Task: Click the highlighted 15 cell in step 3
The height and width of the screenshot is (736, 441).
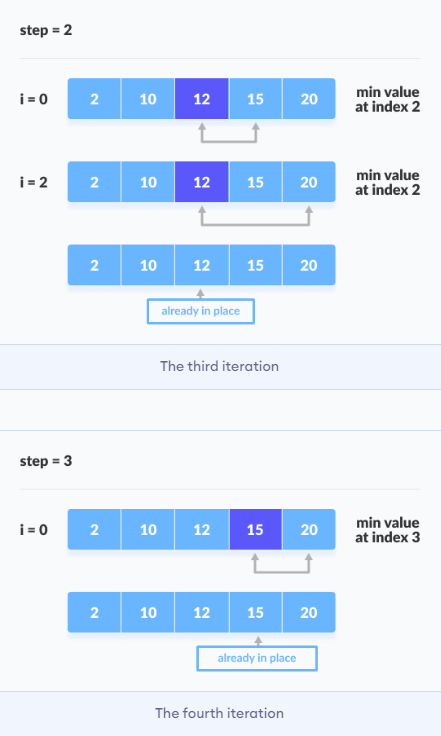Action: pos(256,529)
